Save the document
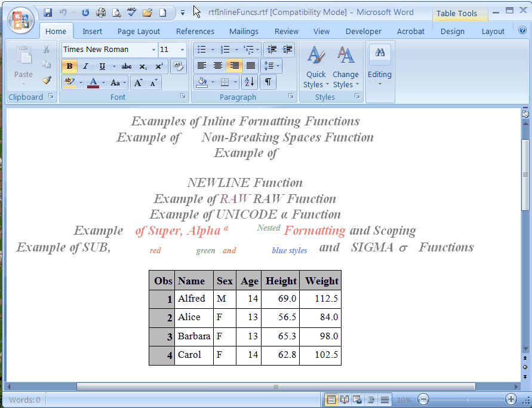Image resolution: width=532 pixels, height=408 pixels. pos(47,11)
